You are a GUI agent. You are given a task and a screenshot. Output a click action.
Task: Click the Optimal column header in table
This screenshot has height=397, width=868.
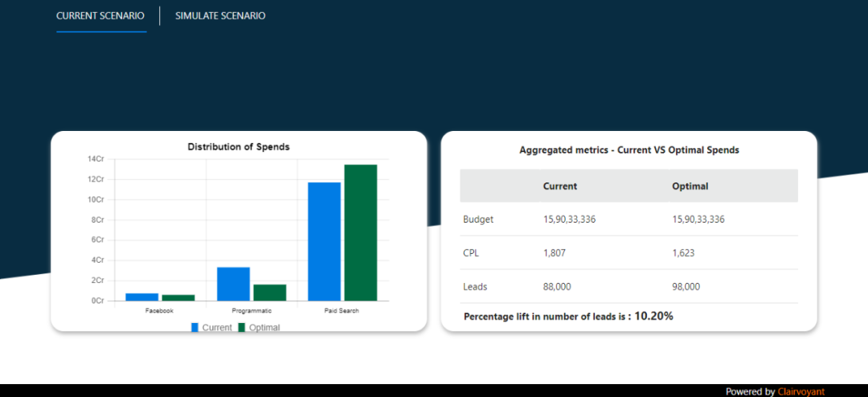(x=690, y=186)
